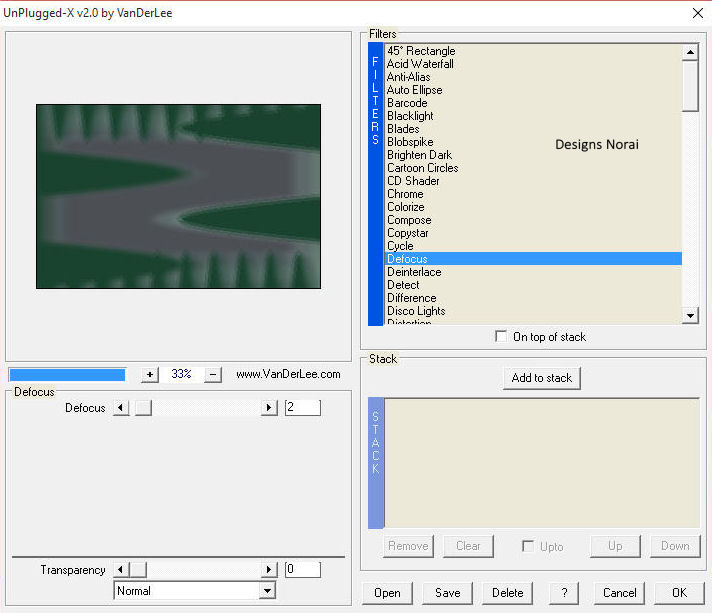Click the www.VanDerLee.com link
712x613 pixels.
point(288,374)
